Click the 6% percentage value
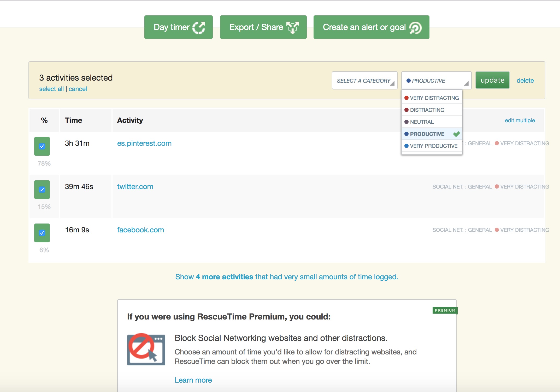Viewport: 560px width, 392px height. click(44, 250)
